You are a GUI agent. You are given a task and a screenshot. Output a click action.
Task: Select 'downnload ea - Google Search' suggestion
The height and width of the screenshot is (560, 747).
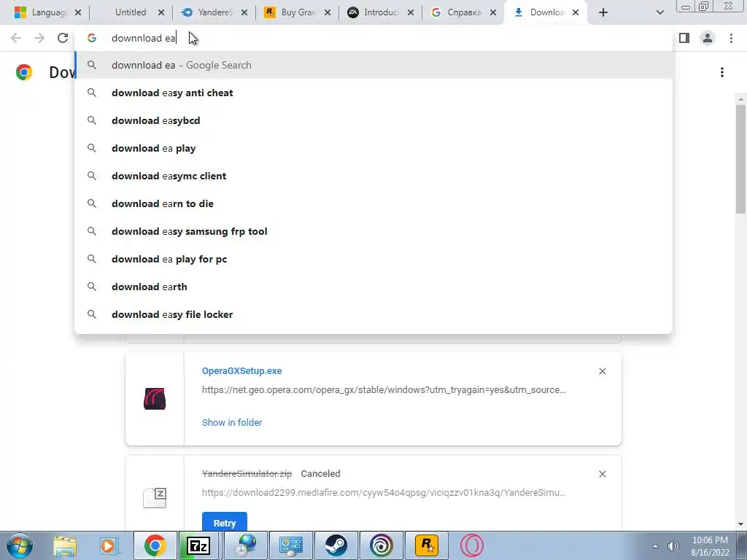coord(373,65)
